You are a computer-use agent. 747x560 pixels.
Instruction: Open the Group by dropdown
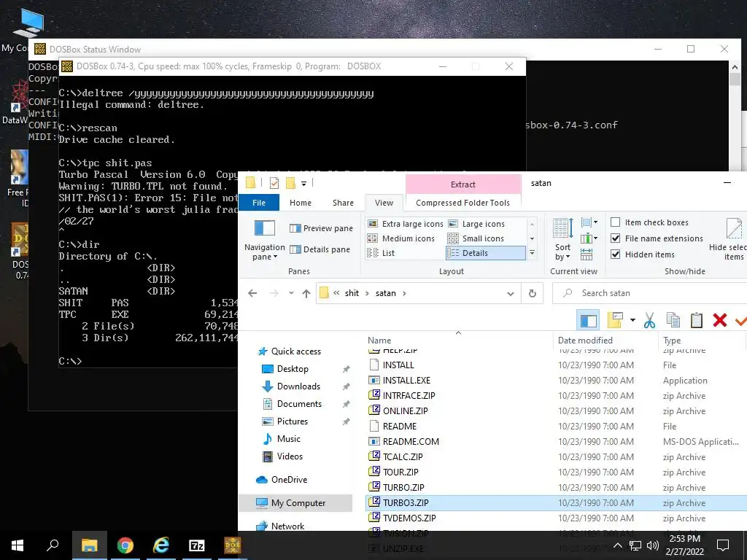[x=589, y=222]
